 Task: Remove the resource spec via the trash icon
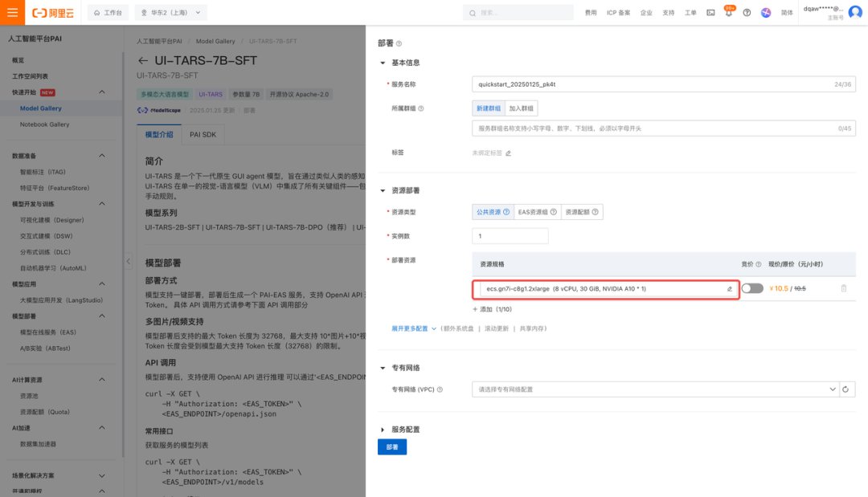[843, 288]
